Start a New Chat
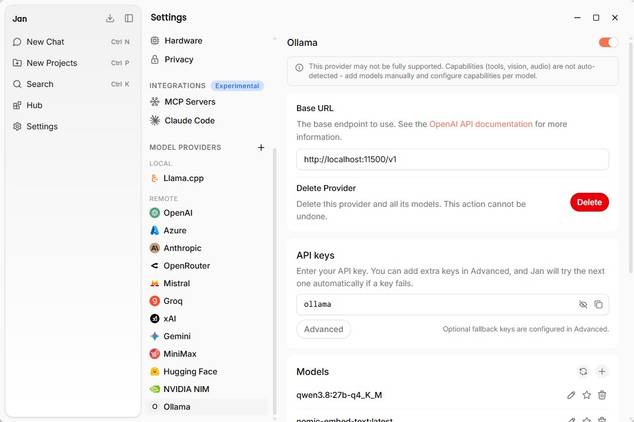The width and height of the screenshot is (634, 422). [x=72, y=42]
